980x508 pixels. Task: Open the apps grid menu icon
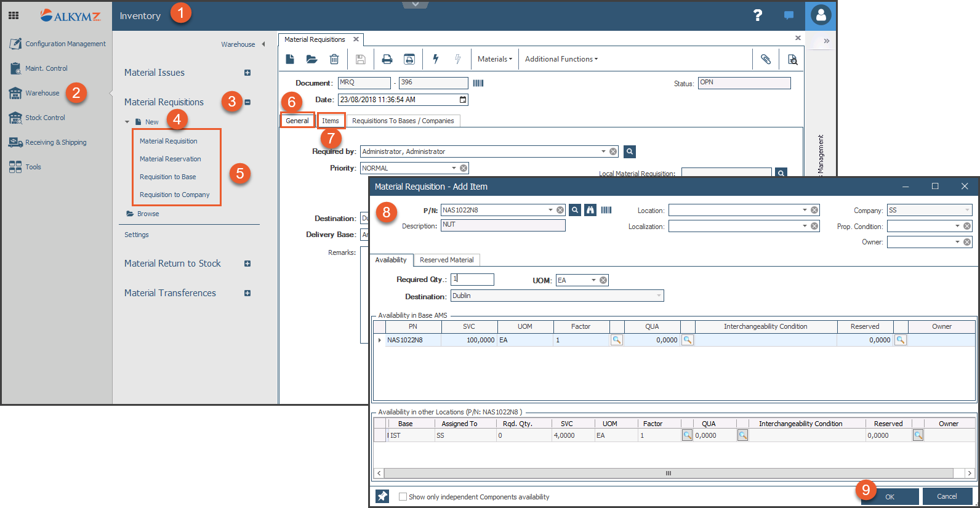(14, 15)
